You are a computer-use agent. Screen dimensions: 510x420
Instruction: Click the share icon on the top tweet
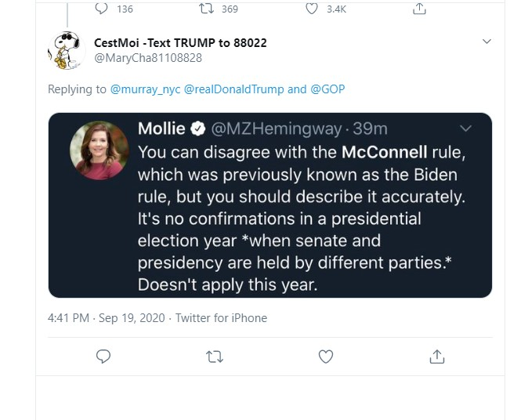coord(420,9)
